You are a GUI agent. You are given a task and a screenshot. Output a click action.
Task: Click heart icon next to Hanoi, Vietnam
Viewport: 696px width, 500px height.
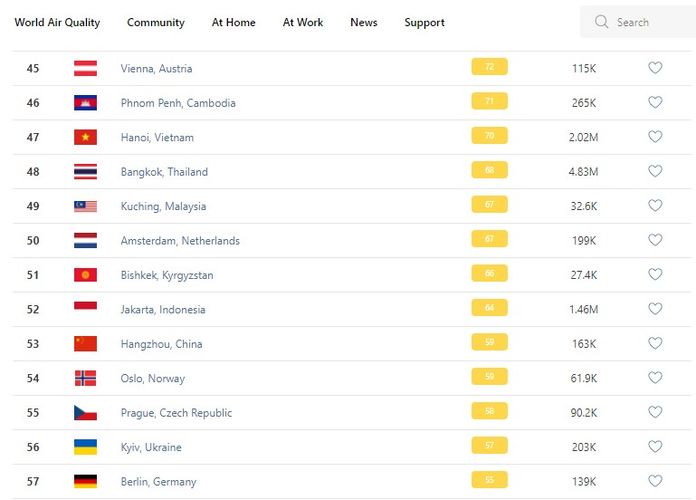coord(655,137)
